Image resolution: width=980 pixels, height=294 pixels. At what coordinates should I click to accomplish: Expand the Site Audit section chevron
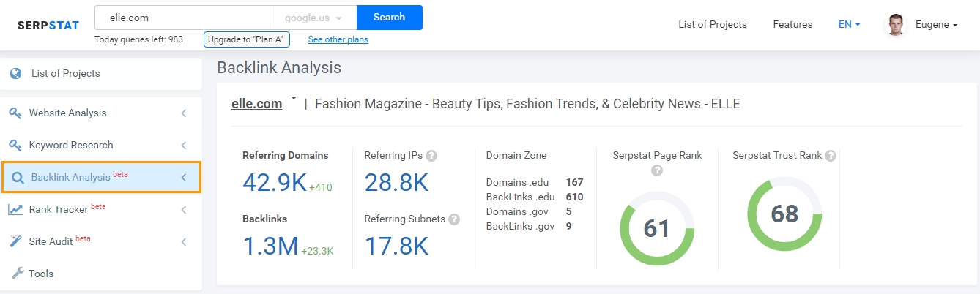coord(184,242)
